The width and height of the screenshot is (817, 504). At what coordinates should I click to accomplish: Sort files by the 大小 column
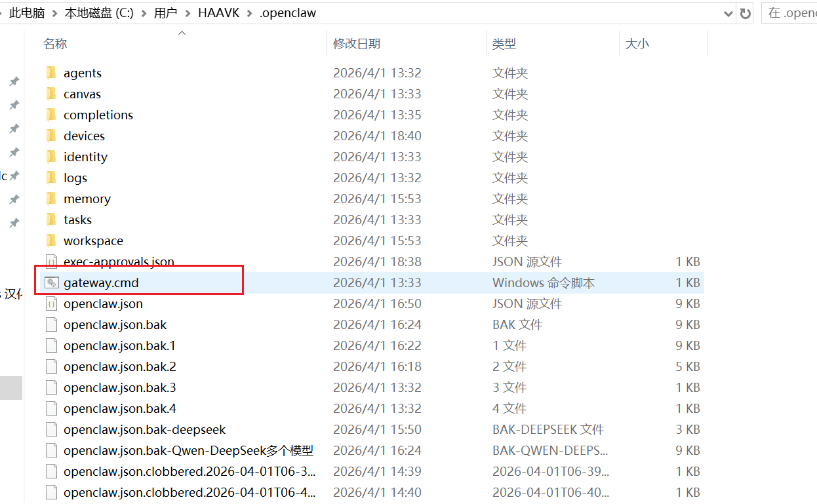[x=637, y=43]
